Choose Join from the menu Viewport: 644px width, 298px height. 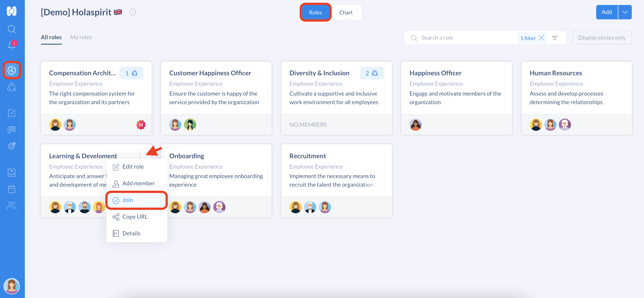tap(137, 200)
